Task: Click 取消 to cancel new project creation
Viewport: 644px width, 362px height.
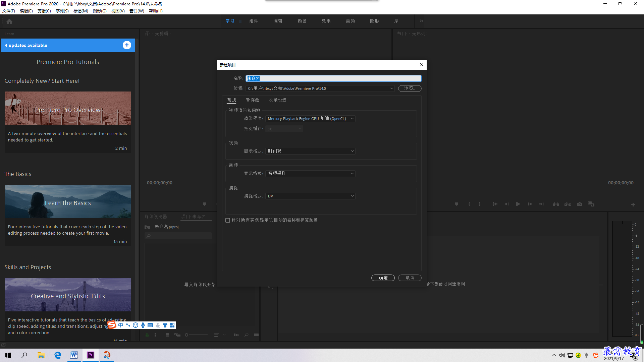Action: (409, 277)
